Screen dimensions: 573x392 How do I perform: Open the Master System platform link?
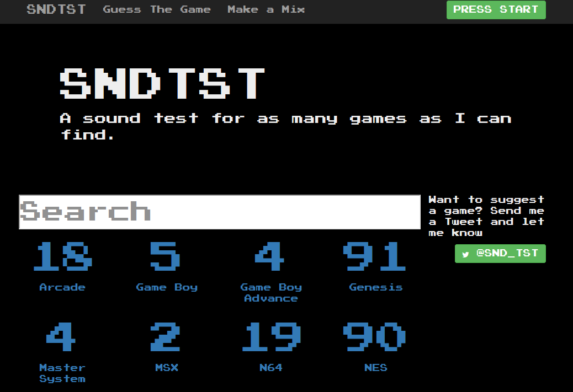click(62, 353)
